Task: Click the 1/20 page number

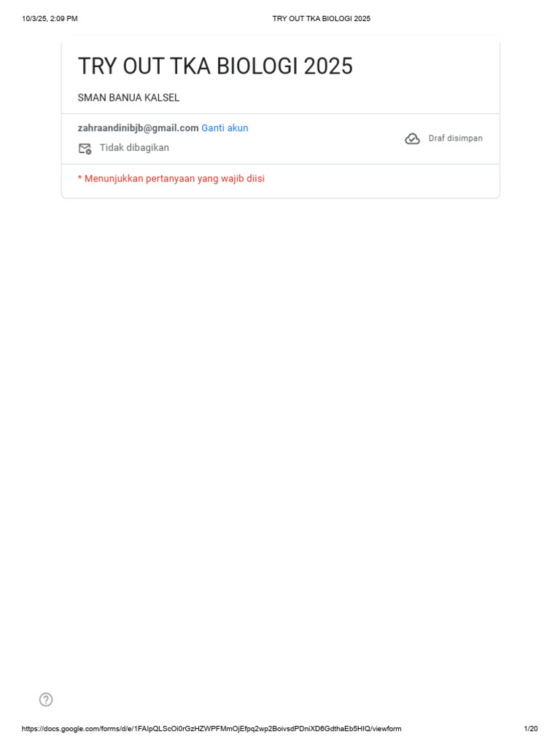Action: click(531, 729)
